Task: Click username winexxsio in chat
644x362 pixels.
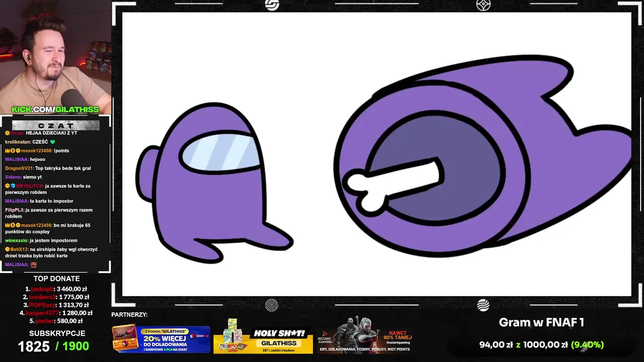Action: coord(17,240)
